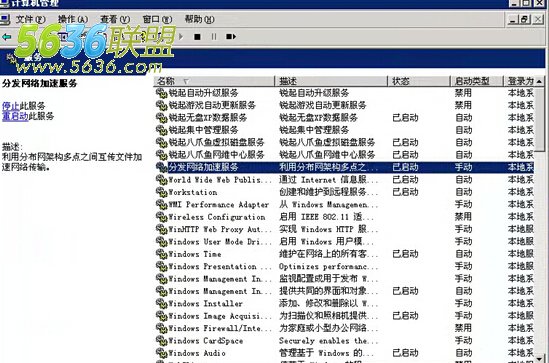The image size is (549, 363).
Task: Click the services list scroll up arrow
Action: point(540,81)
